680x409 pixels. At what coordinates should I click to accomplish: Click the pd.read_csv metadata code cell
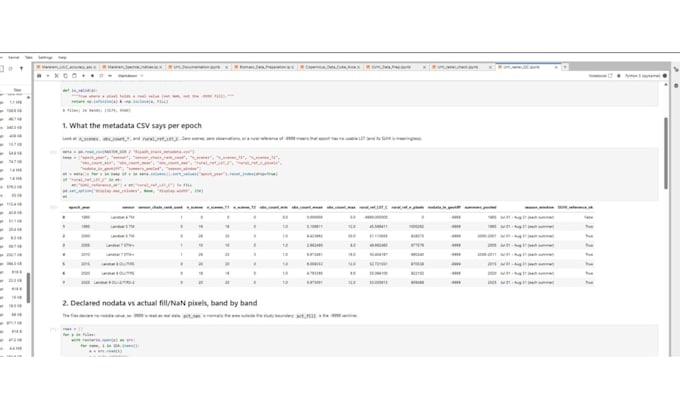[x=359, y=174]
